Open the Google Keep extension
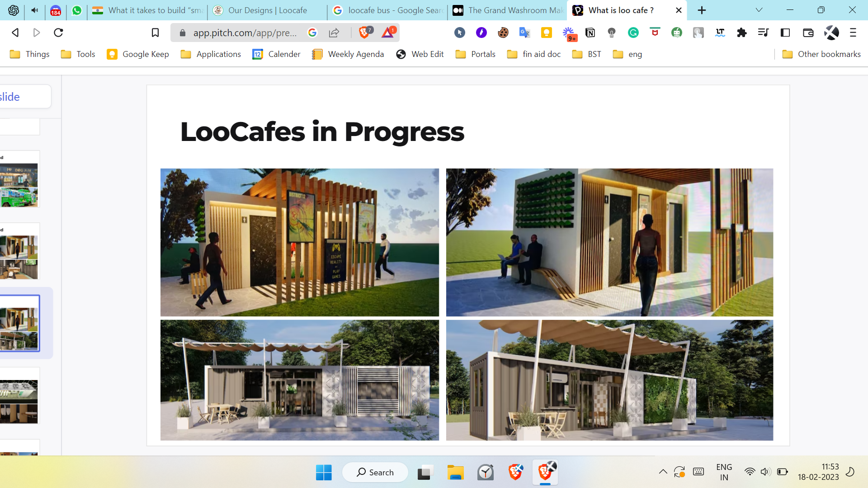Image resolution: width=868 pixels, height=488 pixels. pos(547,33)
